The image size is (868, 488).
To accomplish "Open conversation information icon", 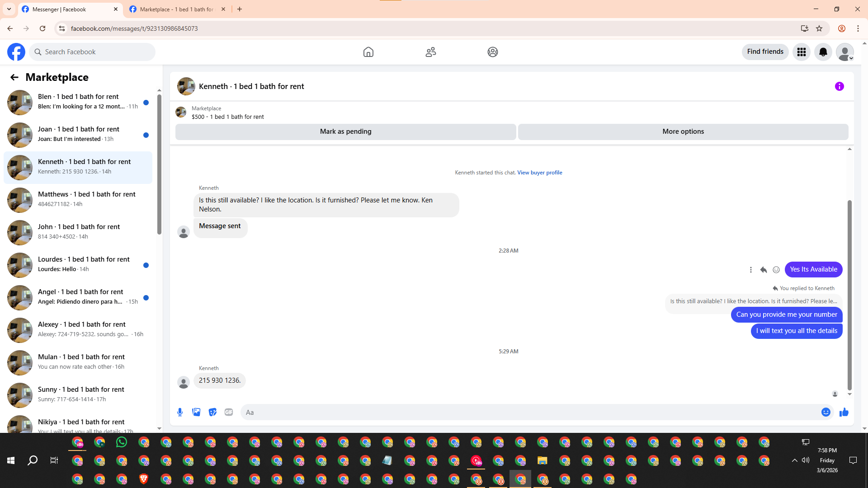I will [x=839, y=86].
